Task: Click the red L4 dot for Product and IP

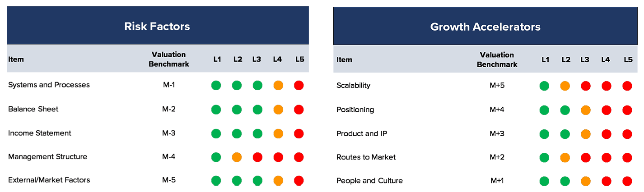Action: tap(606, 134)
